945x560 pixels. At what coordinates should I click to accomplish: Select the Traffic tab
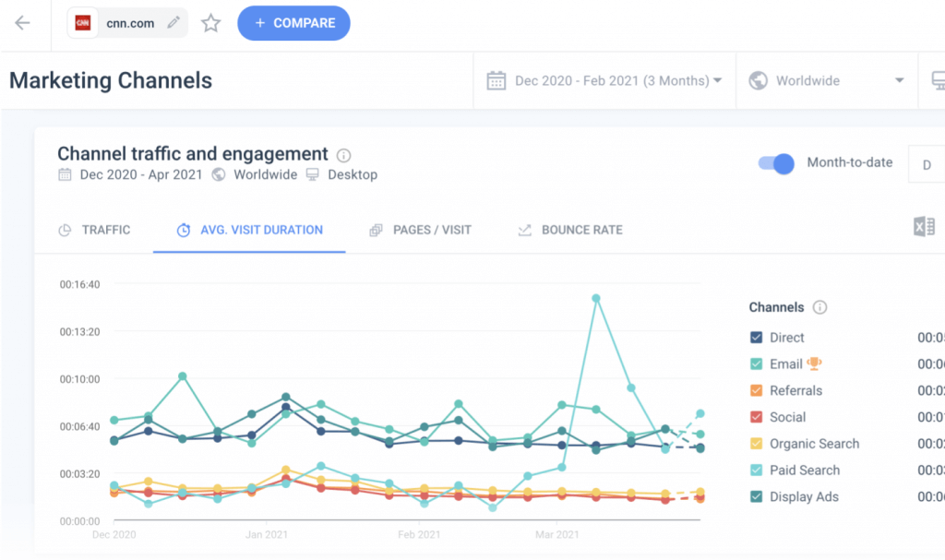pyautogui.click(x=103, y=230)
